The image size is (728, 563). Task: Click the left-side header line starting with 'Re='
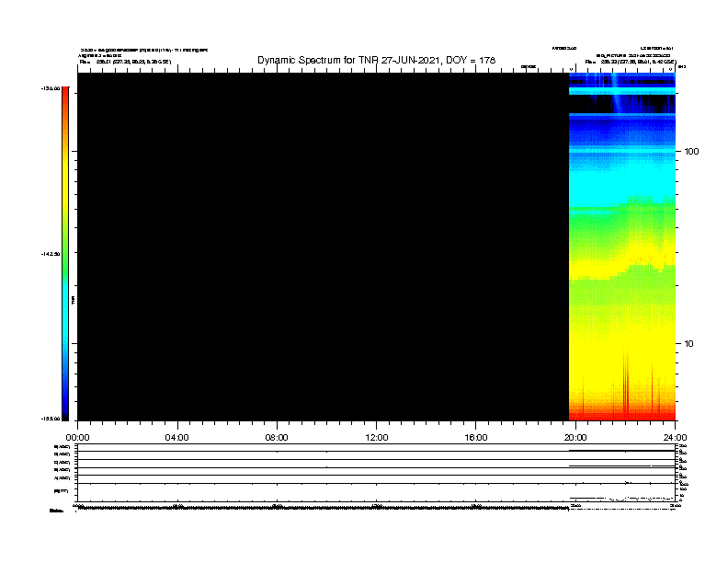tap(125, 62)
